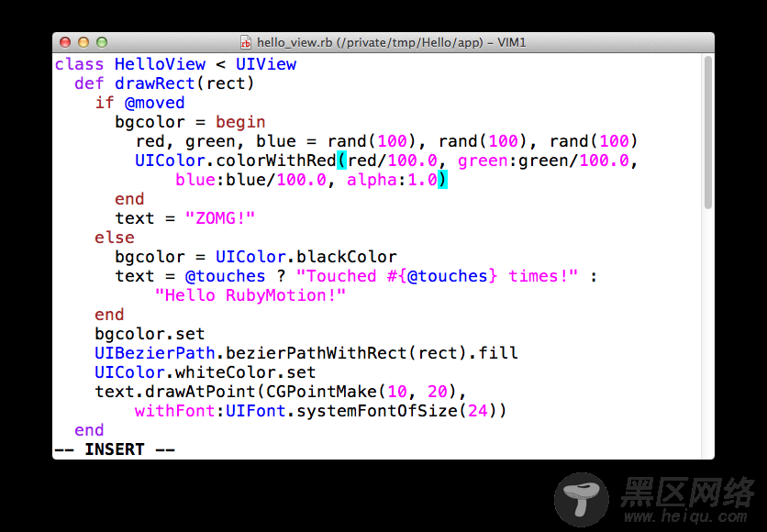Click 'whiteColor' in UIColor line

click(225, 372)
